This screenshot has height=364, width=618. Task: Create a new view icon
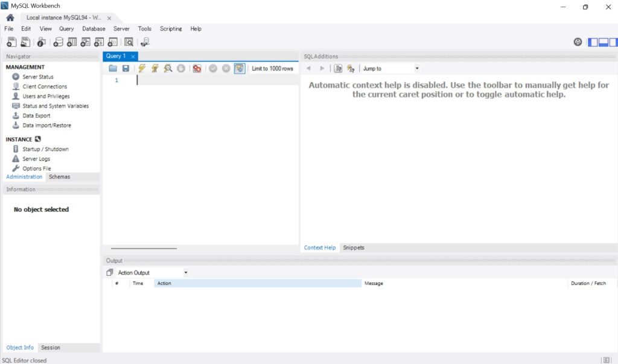tap(85, 42)
